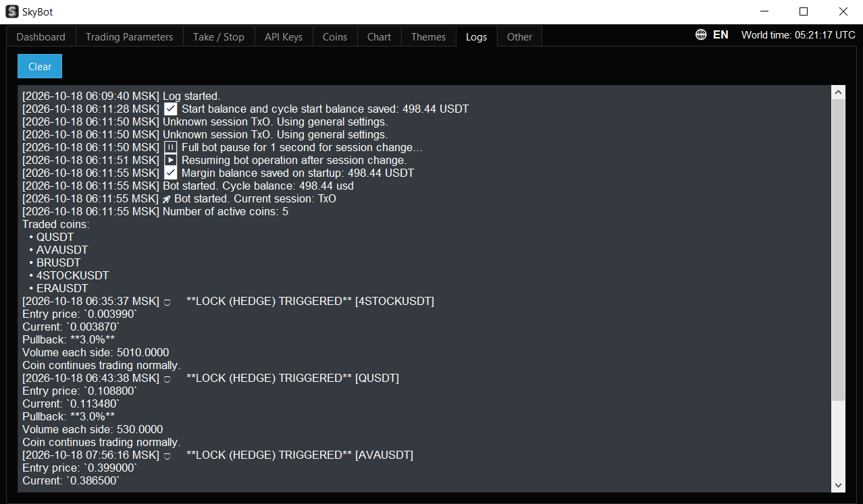Select the Logs tab
Viewport: 863px width, 504px height.
(x=476, y=37)
